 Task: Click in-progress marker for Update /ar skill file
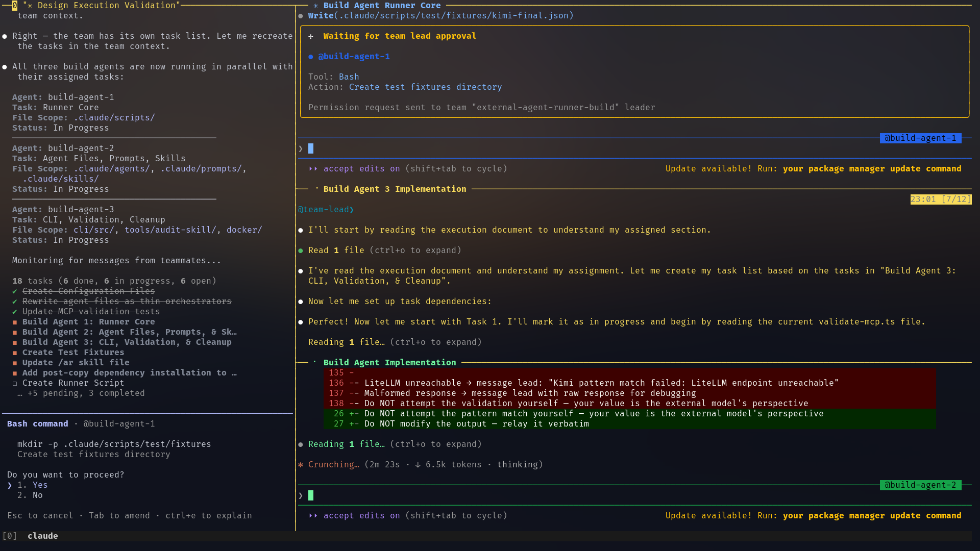15,363
